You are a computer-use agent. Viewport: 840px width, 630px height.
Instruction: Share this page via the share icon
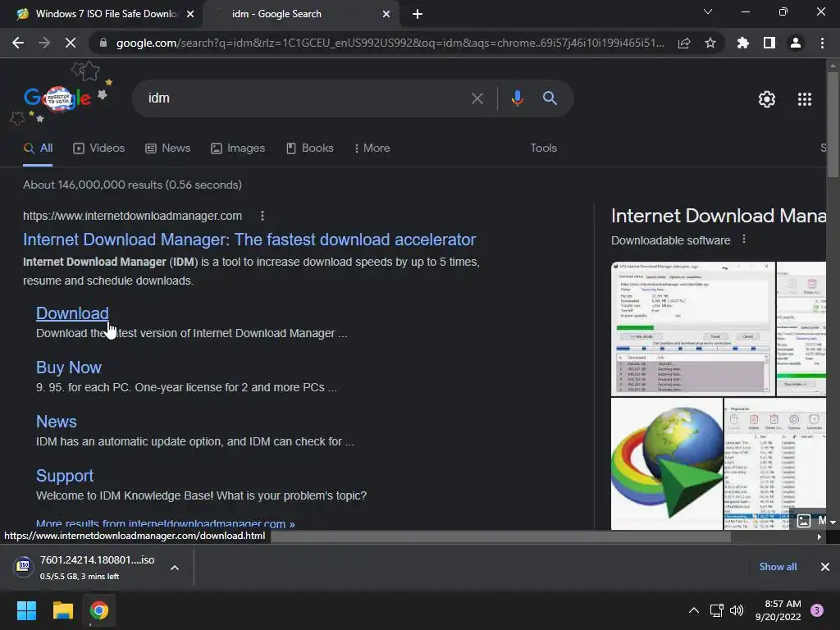tap(684, 43)
